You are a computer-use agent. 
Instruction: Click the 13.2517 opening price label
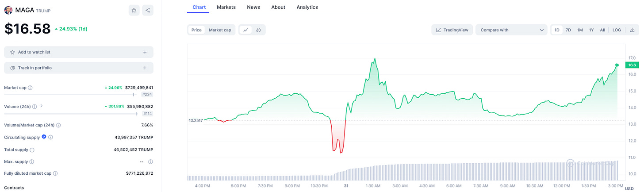click(x=195, y=120)
